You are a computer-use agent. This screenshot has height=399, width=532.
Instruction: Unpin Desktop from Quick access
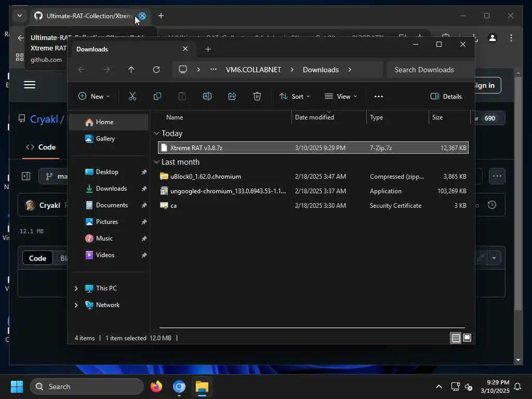tap(144, 172)
